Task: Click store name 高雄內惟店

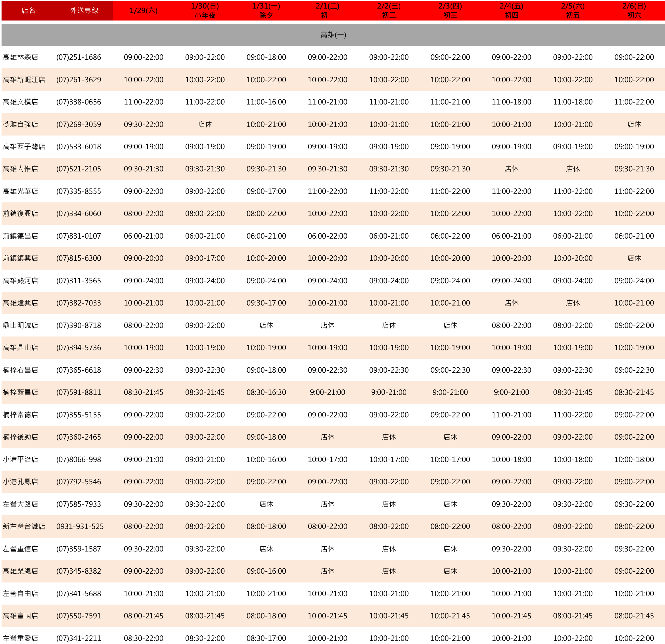Action: point(21,169)
